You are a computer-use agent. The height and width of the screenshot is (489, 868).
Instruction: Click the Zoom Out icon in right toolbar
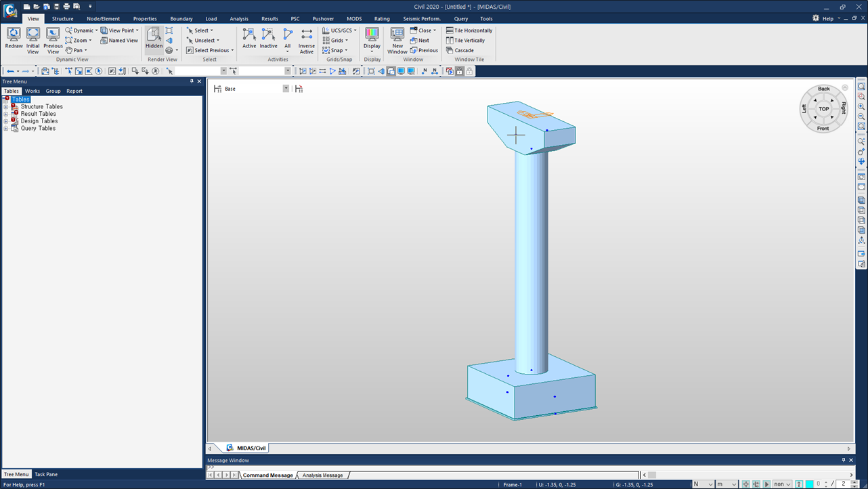click(x=861, y=116)
